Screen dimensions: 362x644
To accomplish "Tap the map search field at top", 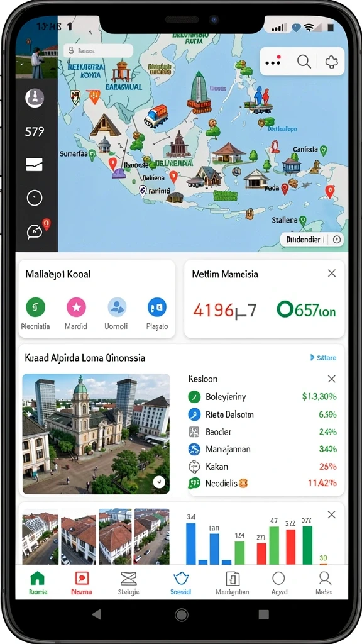I will (x=99, y=51).
